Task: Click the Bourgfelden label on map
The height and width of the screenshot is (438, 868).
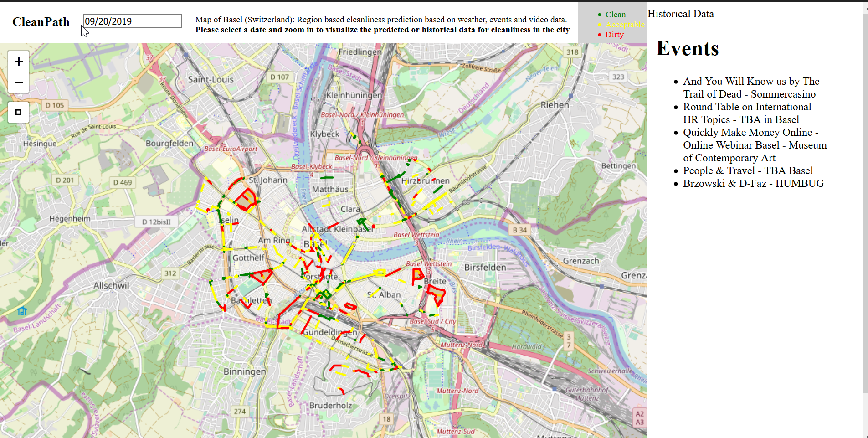Action: coord(169,144)
